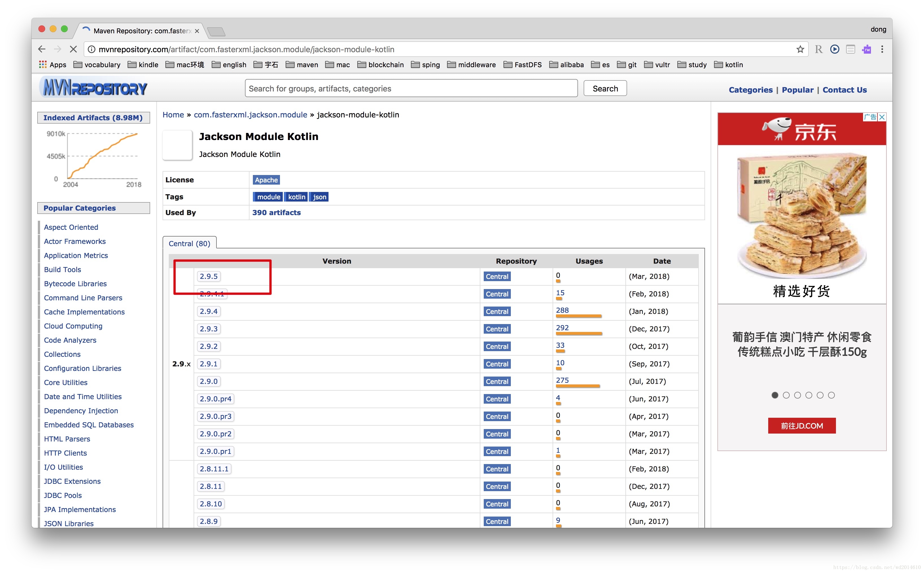Select the Central (80) tab
The image size is (924, 573).
(189, 244)
